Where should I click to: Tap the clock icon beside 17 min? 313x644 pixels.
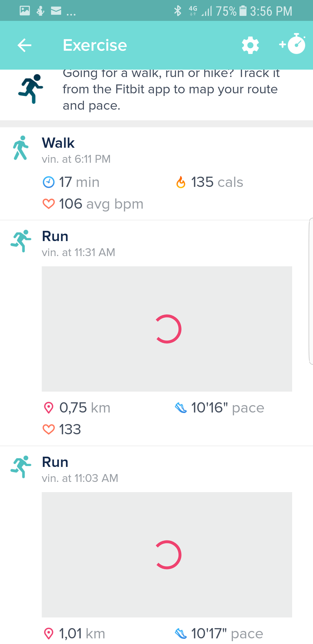tap(48, 182)
